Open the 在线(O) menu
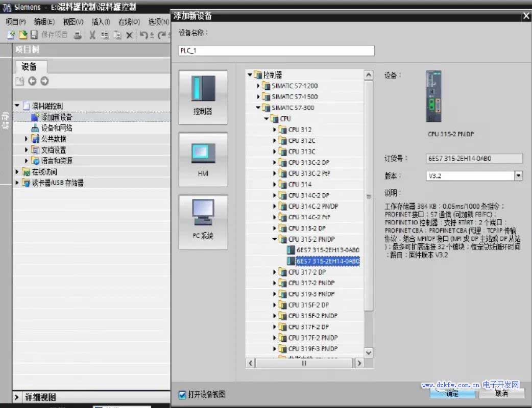Image resolution: width=532 pixels, height=408 pixels. click(x=129, y=22)
